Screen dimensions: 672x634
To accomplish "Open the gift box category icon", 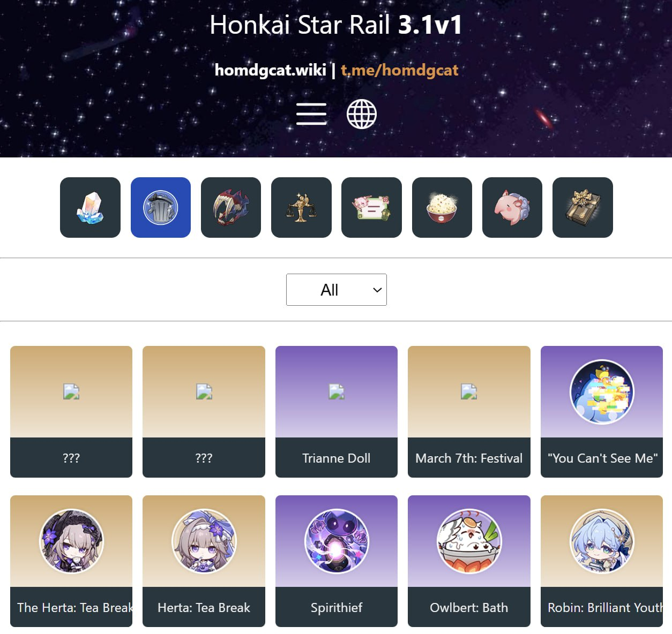I will (583, 207).
